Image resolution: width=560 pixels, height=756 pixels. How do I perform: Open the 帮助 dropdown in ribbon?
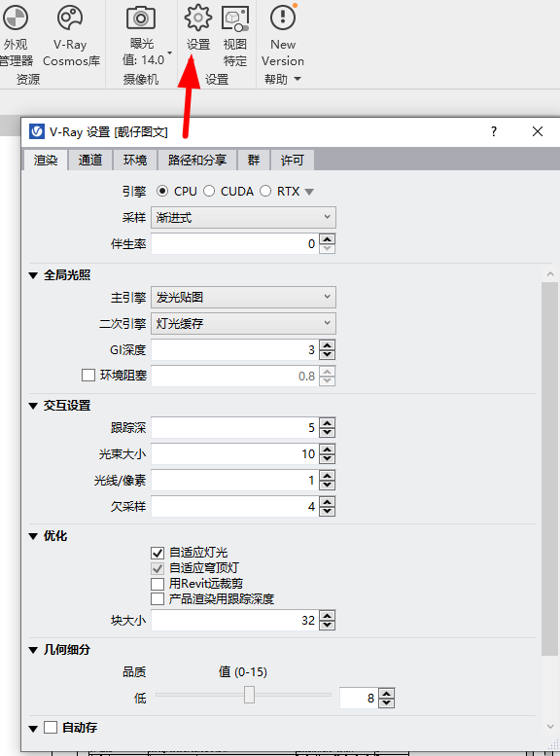click(283, 79)
